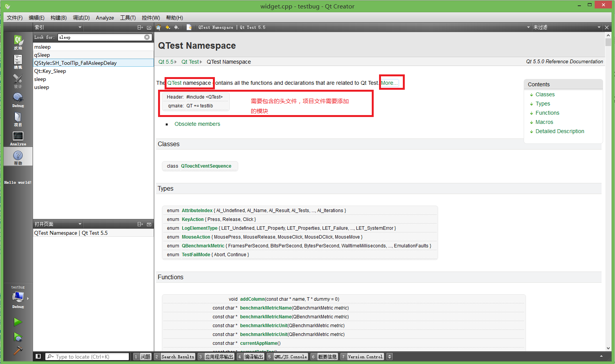Jump to Detailed Description in Contents

560,131
